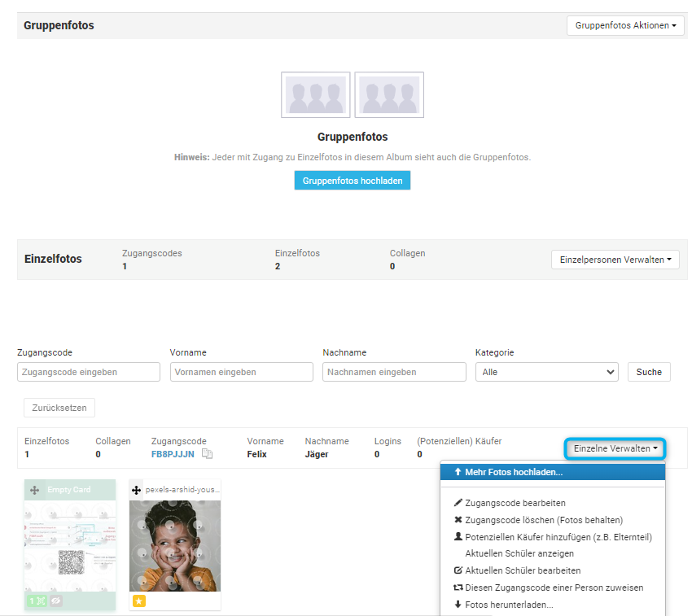Click the green QR code badge on Empty Card

pyautogui.click(x=37, y=601)
